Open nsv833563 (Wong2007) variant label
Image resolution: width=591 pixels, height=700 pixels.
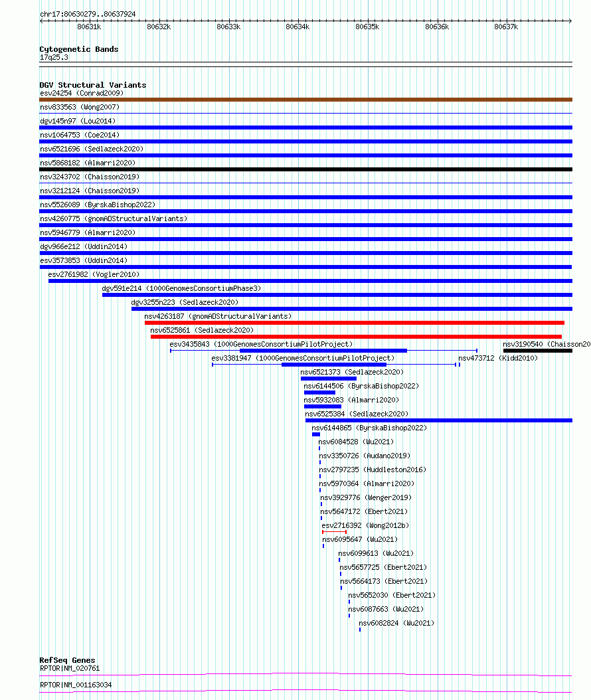[80, 107]
